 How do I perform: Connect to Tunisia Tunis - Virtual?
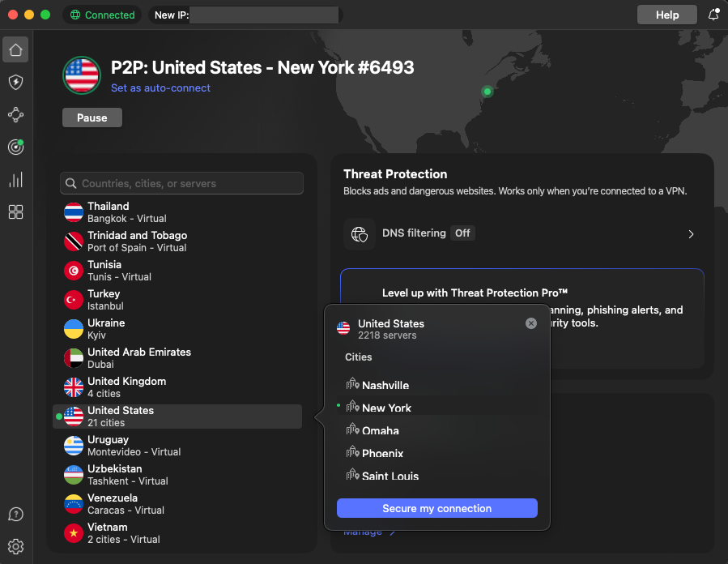pyautogui.click(x=177, y=271)
